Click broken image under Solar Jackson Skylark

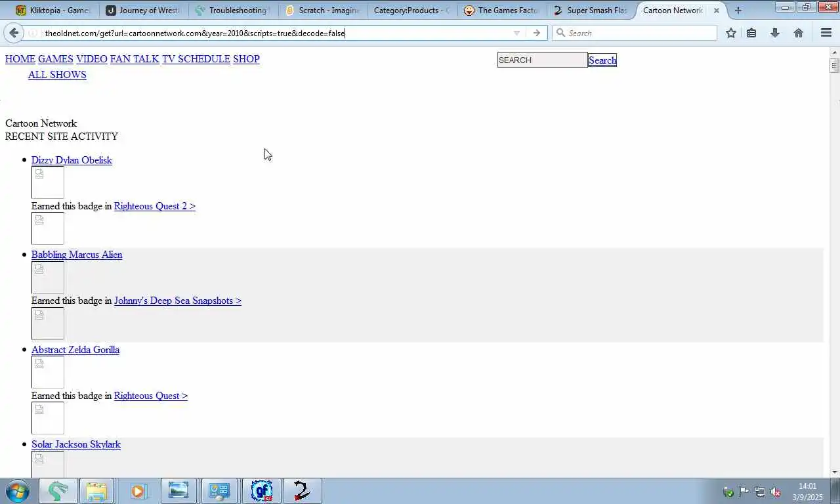(48, 464)
